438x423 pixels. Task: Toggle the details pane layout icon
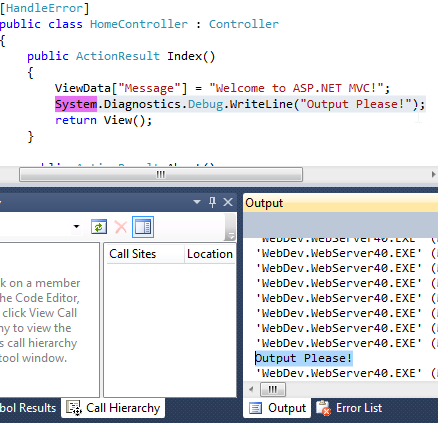[x=143, y=227]
